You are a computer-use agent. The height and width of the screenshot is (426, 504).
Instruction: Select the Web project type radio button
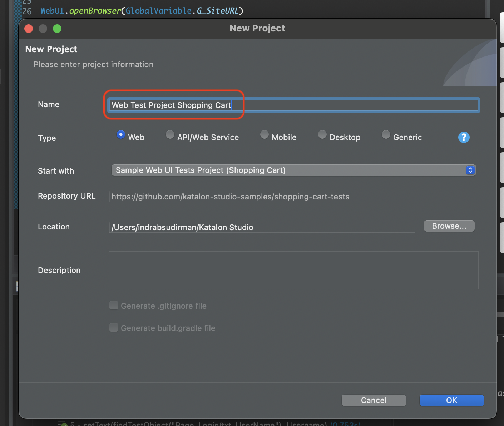point(121,135)
